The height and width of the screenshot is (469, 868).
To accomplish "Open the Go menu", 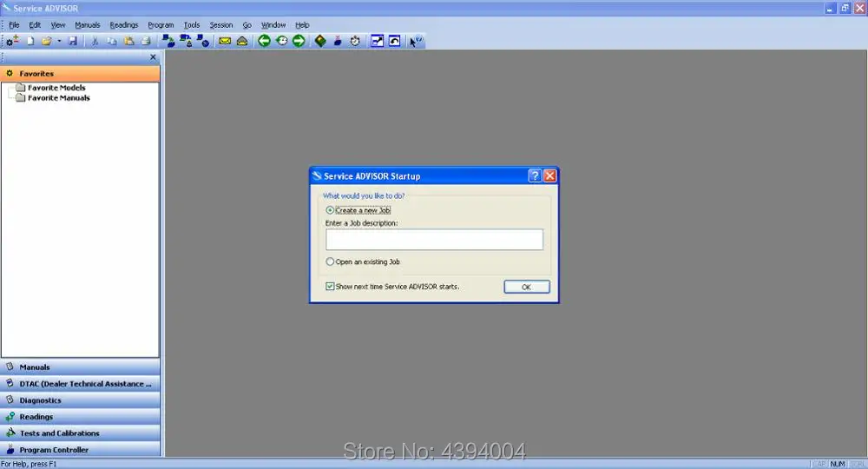I will pyautogui.click(x=247, y=25).
